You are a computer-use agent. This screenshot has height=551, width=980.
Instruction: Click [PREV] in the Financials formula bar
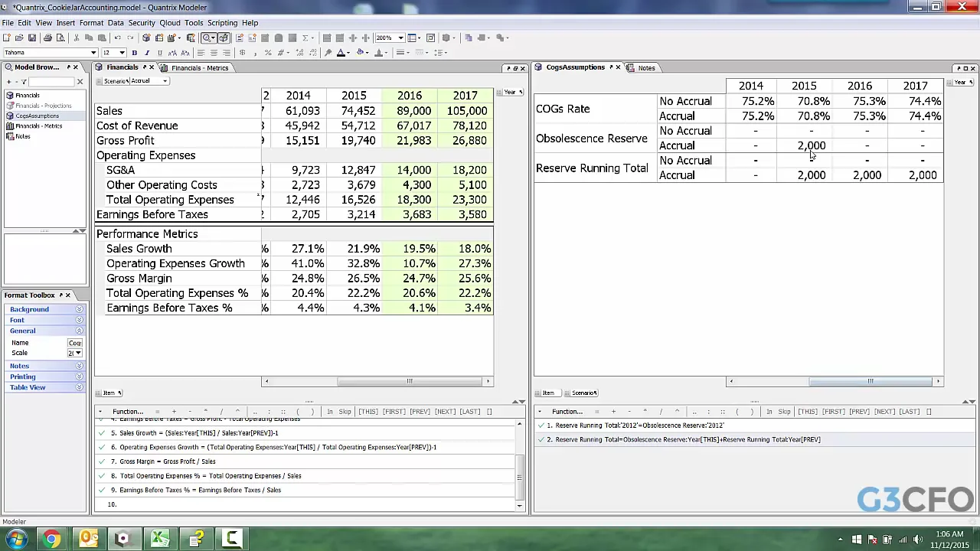point(420,412)
